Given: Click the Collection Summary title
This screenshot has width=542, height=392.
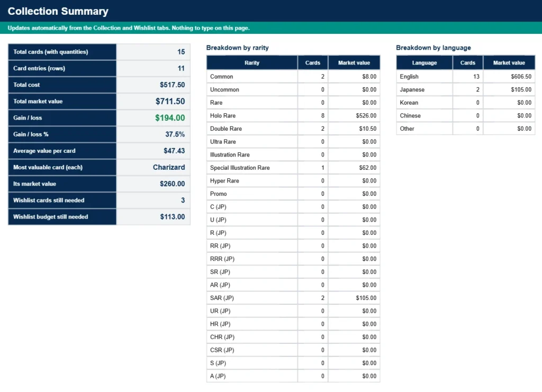Looking at the screenshot, I should pyautogui.click(x=58, y=11).
